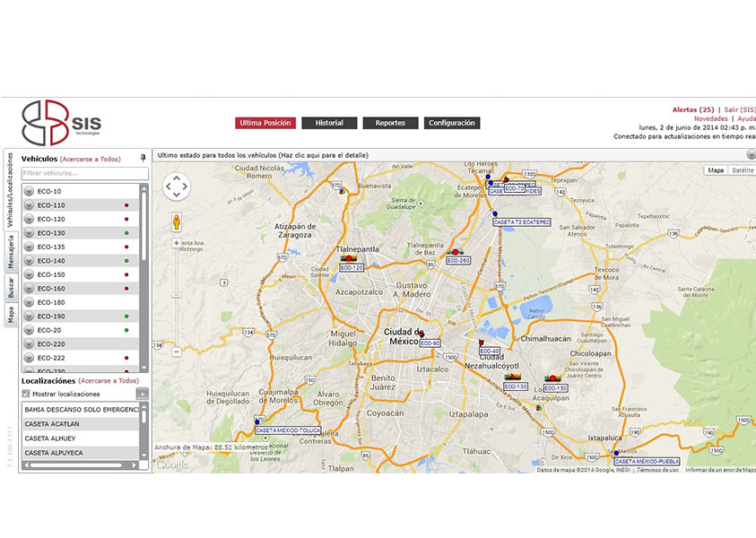This screenshot has width=756, height=538.
Task: Click the Salir (SIS) logout link
Action: click(x=740, y=110)
